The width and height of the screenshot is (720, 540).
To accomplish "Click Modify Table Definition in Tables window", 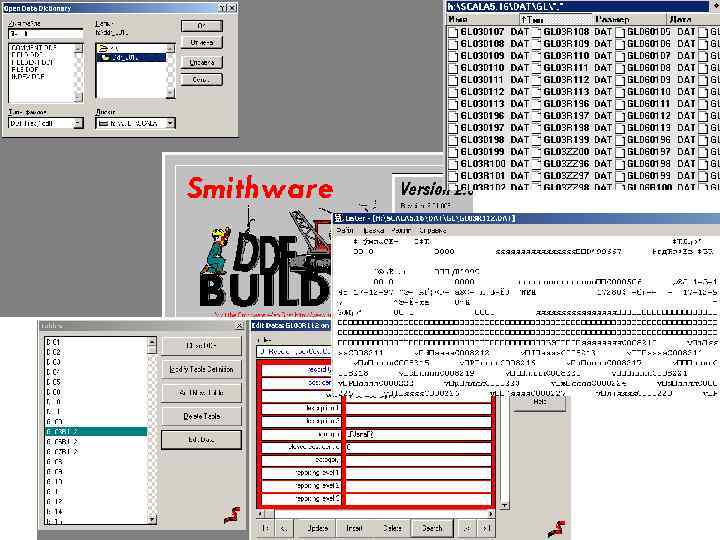I will (201, 369).
